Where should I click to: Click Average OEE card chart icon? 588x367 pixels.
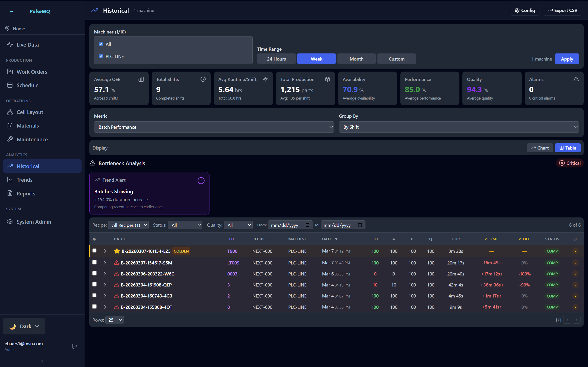pyautogui.click(x=141, y=79)
